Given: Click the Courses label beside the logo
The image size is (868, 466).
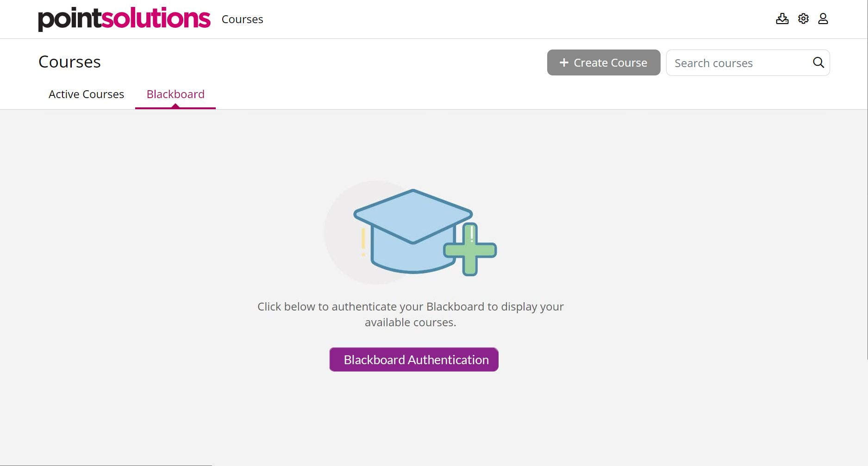Looking at the screenshot, I should click(x=242, y=19).
